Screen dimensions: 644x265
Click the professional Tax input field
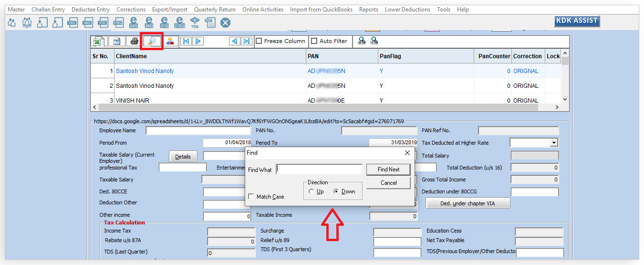click(183, 168)
